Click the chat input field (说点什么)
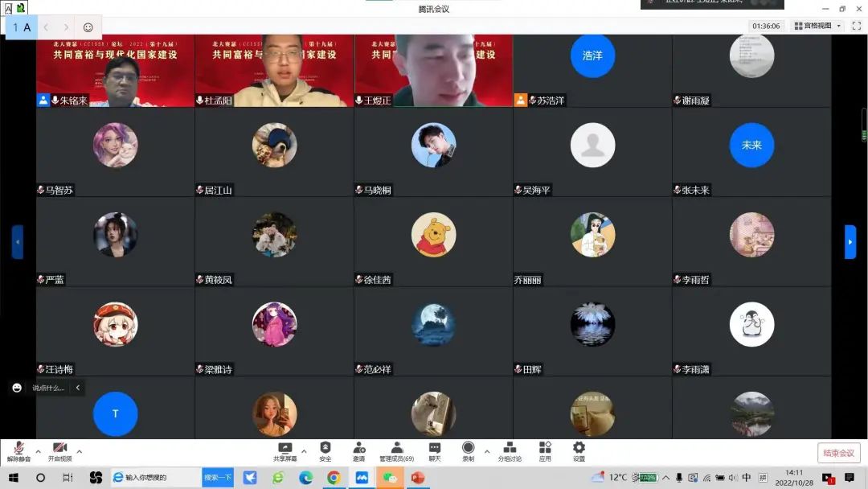 click(x=48, y=388)
